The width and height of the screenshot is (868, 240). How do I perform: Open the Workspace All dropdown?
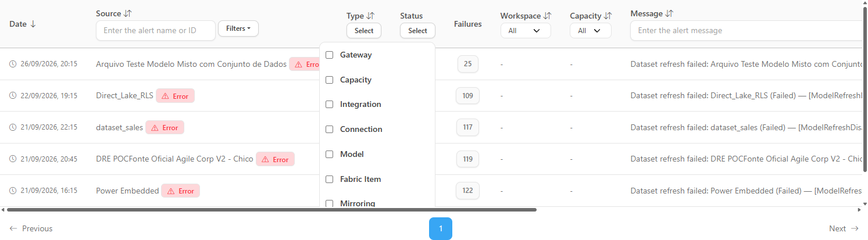pyautogui.click(x=526, y=31)
